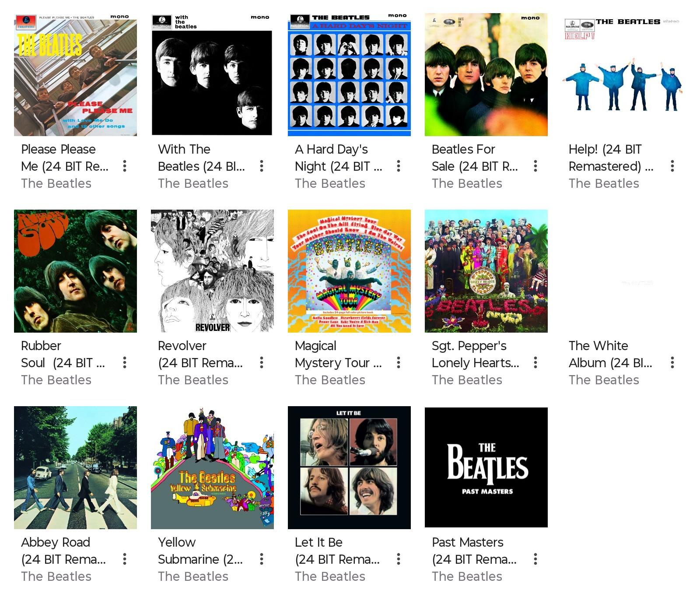Open three-dot menu for Yellow Submarine
The image size is (700, 597).
pos(262,559)
